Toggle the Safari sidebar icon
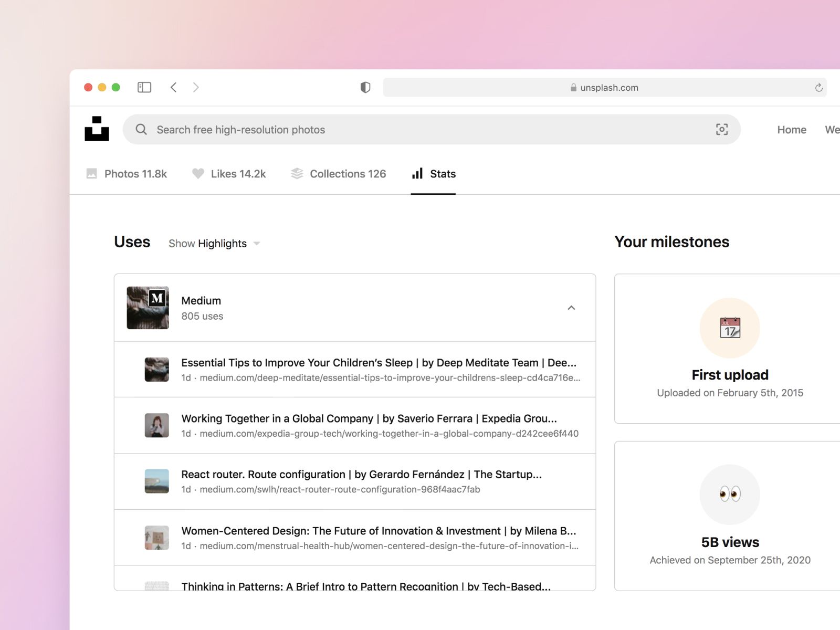This screenshot has width=840, height=630. click(x=144, y=87)
